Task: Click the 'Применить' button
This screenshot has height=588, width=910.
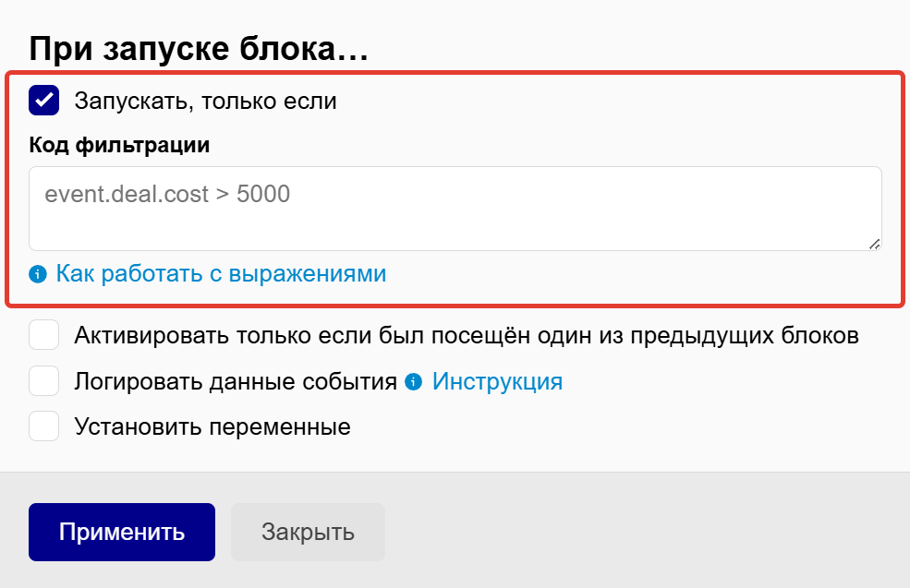Action: (x=122, y=532)
